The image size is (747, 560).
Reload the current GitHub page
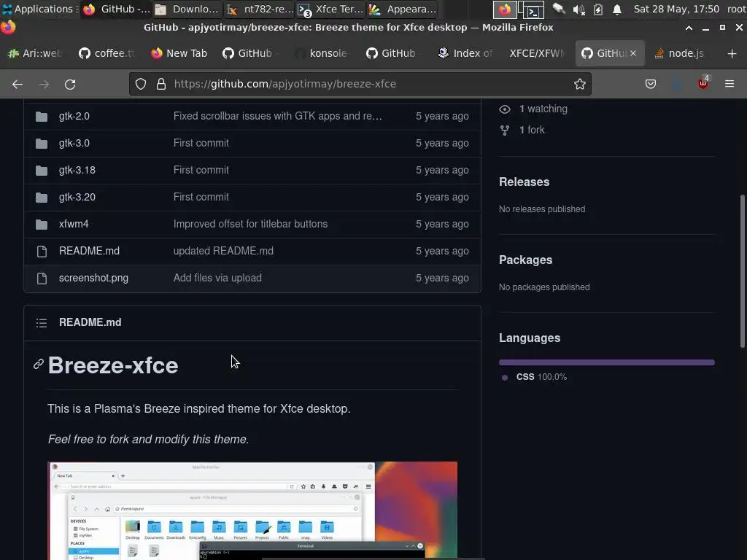tap(70, 85)
